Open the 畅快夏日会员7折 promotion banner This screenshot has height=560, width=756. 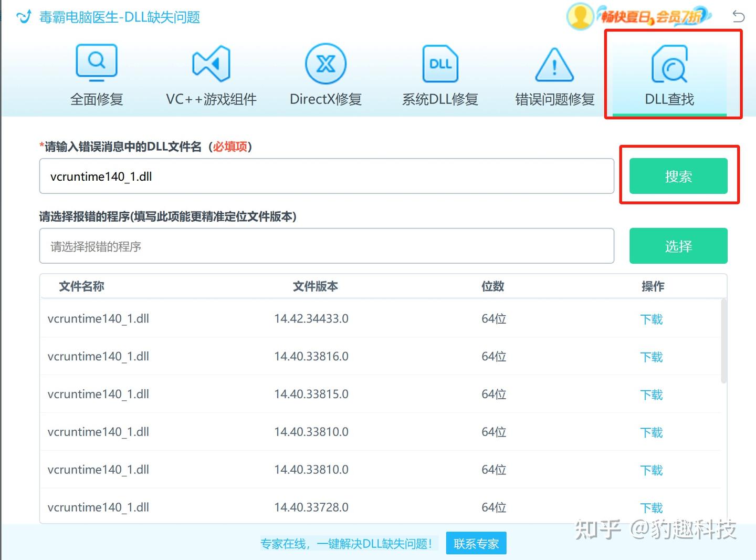[654, 17]
